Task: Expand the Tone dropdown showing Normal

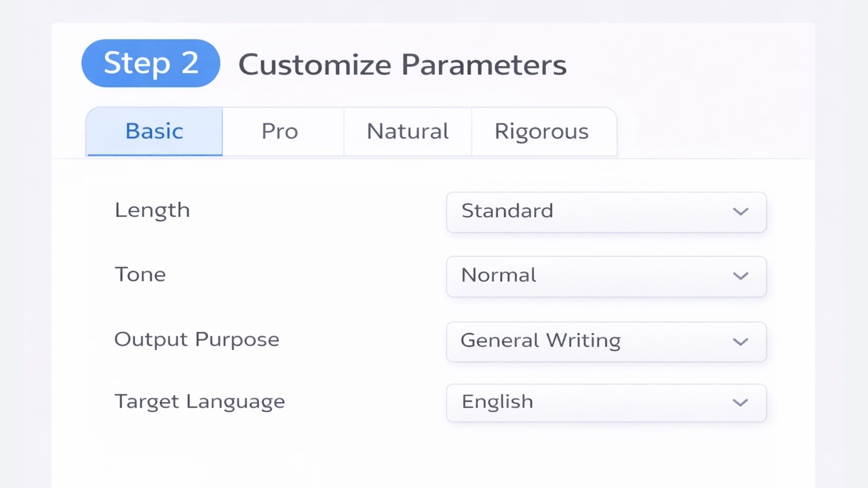Action: tap(606, 277)
